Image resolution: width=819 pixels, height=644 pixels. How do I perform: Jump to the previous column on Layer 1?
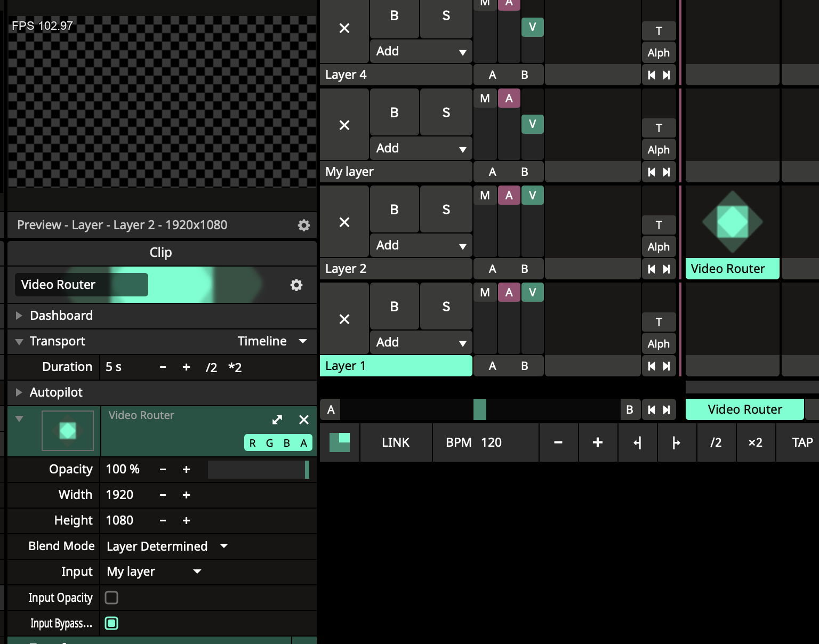(652, 366)
